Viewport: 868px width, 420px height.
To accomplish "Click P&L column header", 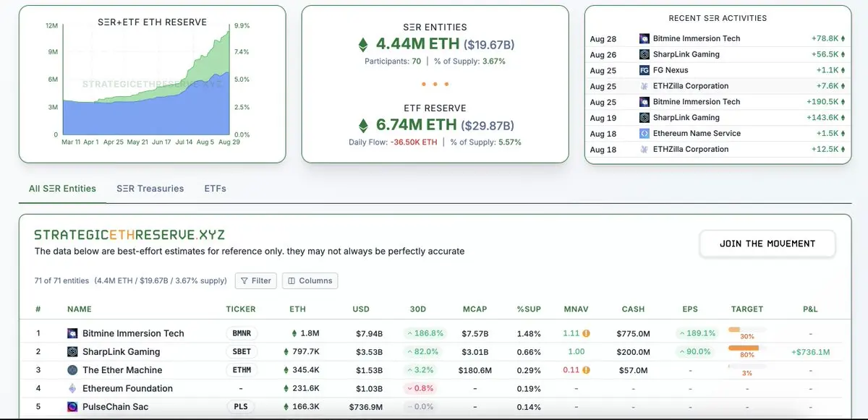I will [x=810, y=309].
